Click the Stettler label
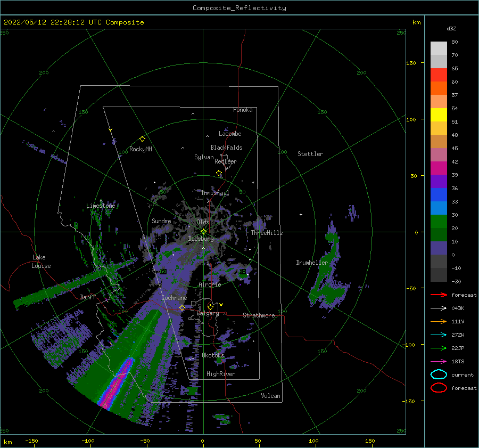 coord(310,154)
